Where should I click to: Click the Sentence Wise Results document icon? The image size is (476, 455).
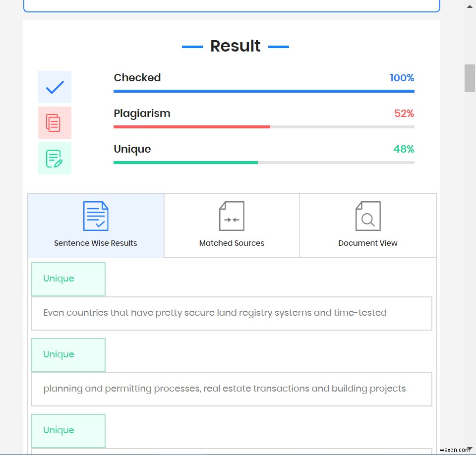[x=96, y=216]
